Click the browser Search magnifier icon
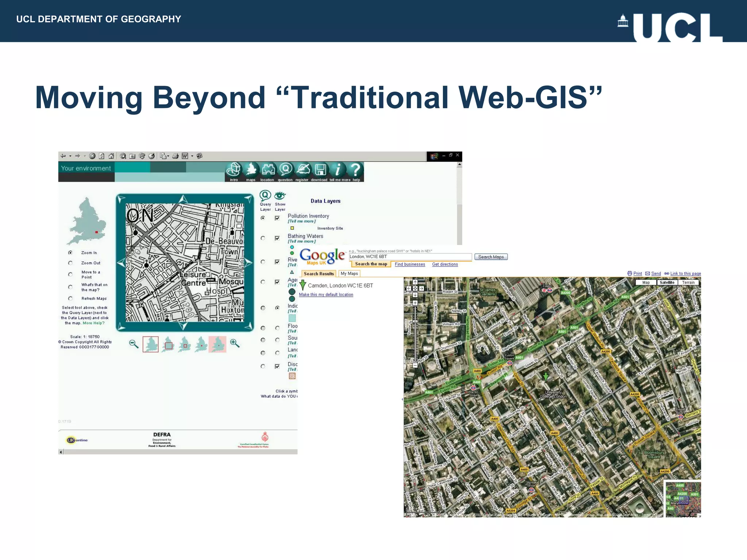Image resolution: width=747 pixels, height=560 pixels. [x=123, y=156]
